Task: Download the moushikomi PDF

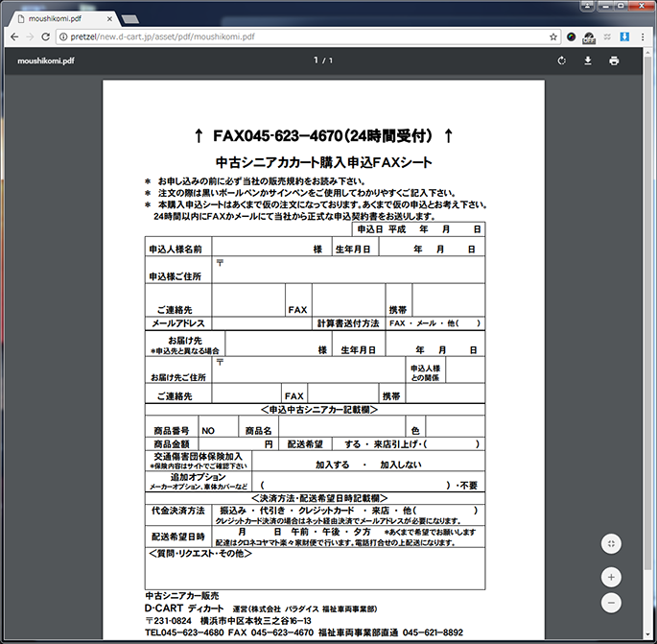Action: click(x=588, y=60)
